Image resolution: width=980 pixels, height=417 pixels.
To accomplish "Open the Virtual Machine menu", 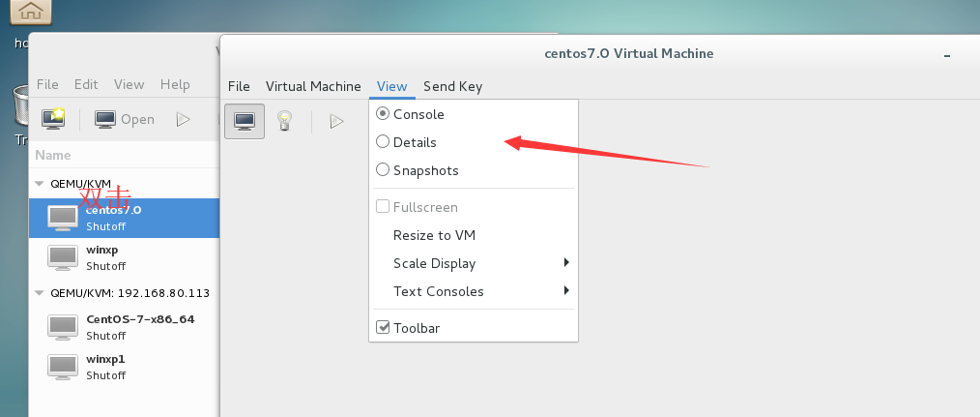I will [313, 86].
